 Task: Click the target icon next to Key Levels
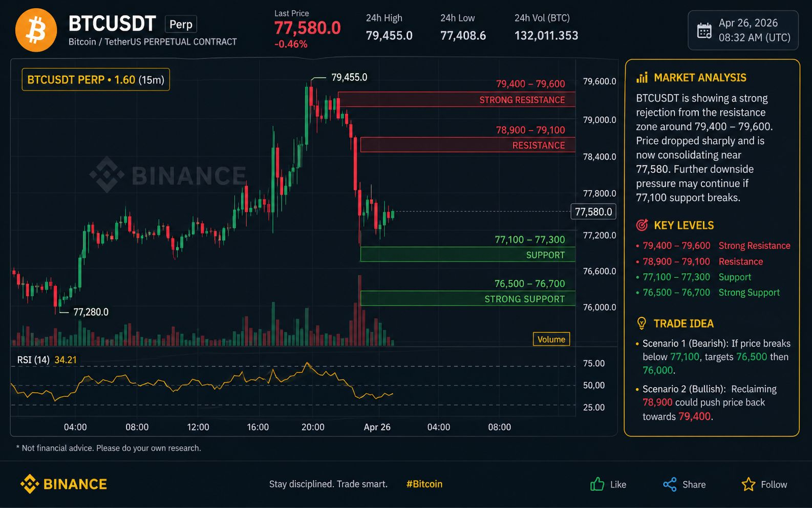click(642, 225)
